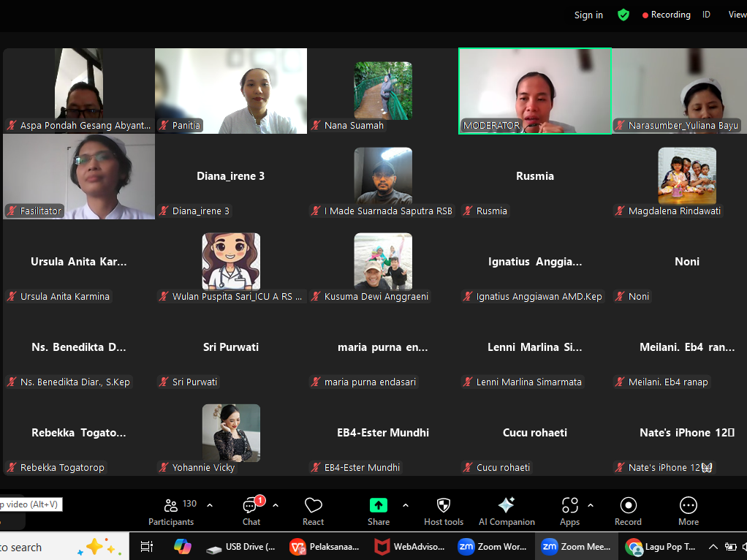Expand the Apps options arrow

click(x=591, y=505)
